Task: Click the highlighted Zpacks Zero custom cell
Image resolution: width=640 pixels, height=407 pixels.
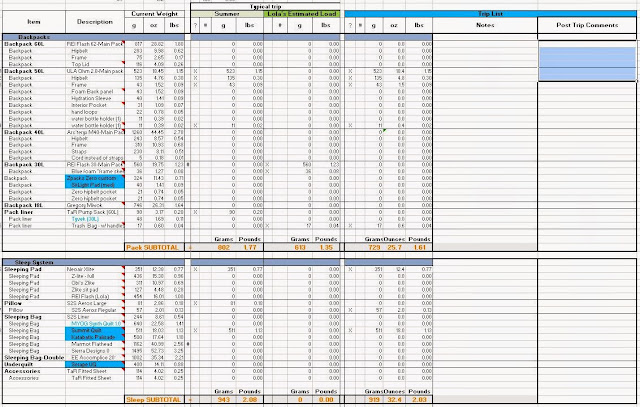Action: coord(95,178)
